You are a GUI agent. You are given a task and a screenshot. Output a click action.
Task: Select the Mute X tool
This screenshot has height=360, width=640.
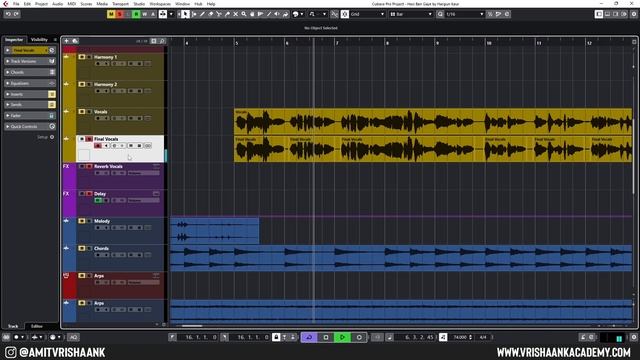[x=236, y=14]
